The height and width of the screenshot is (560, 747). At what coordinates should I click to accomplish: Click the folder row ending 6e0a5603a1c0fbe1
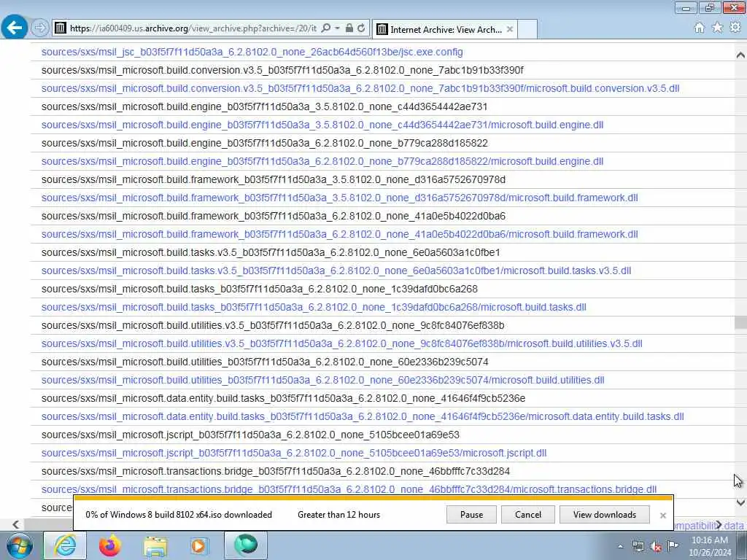pyautogui.click(x=270, y=252)
